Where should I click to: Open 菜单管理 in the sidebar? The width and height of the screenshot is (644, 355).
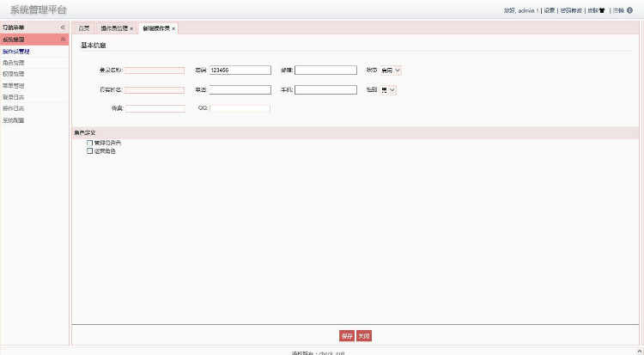[x=14, y=86]
